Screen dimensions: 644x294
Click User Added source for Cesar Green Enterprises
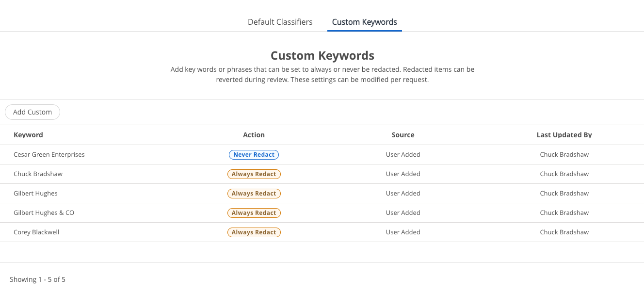(x=403, y=154)
